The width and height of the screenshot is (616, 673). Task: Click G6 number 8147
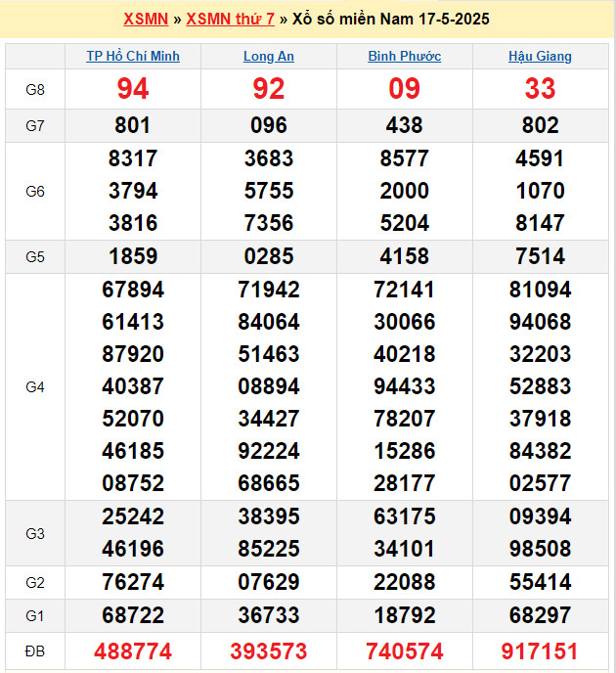pyautogui.click(x=540, y=223)
